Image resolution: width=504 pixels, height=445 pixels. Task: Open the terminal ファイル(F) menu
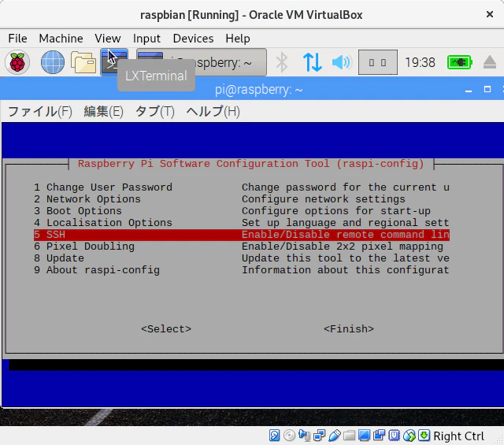coord(40,112)
